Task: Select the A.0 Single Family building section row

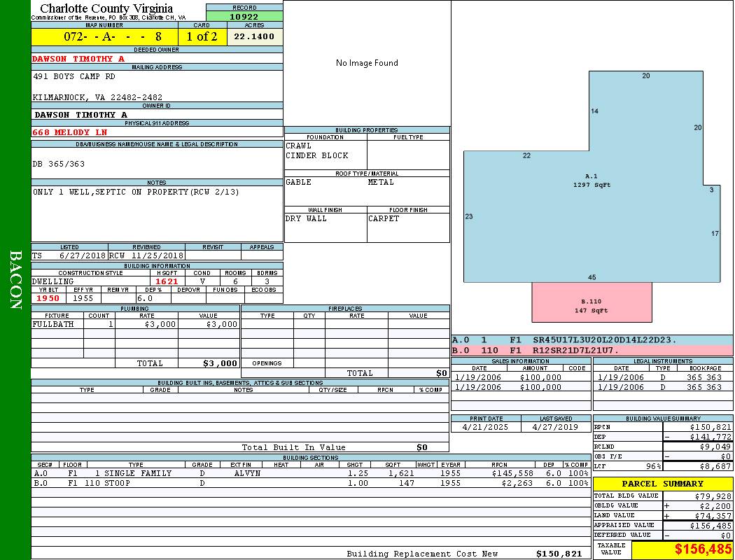Action: 309,473
